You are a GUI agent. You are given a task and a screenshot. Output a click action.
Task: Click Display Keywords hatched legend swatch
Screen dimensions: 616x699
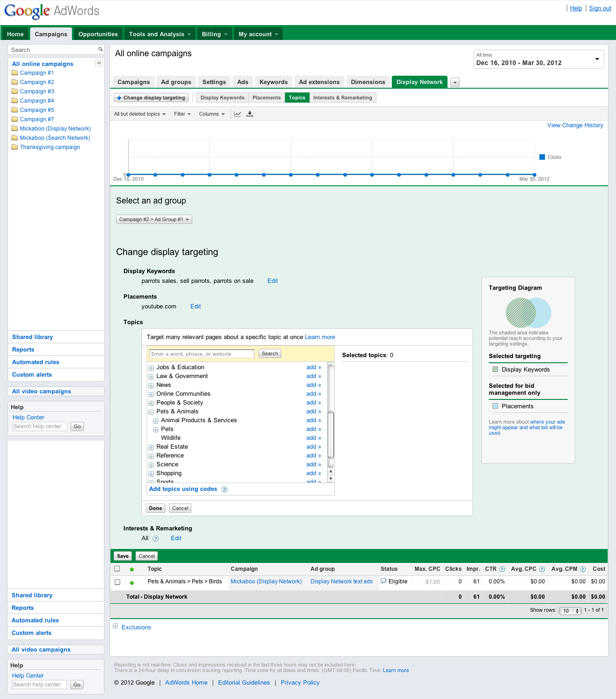pos(495,370)
